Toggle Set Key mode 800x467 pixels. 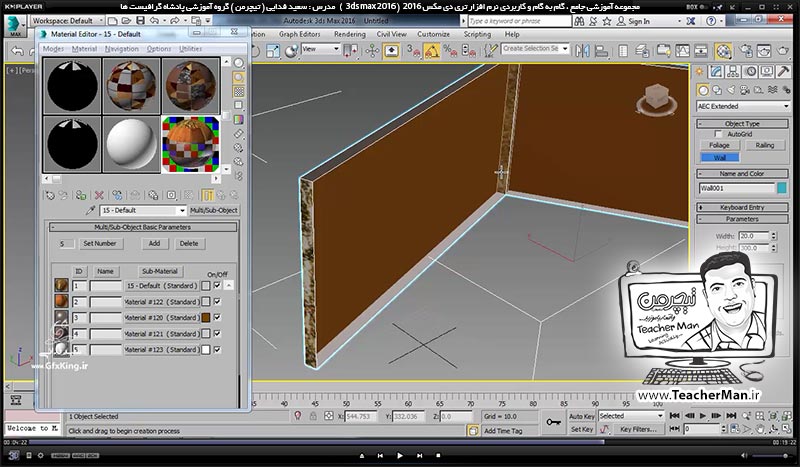[x=582, y=429]
